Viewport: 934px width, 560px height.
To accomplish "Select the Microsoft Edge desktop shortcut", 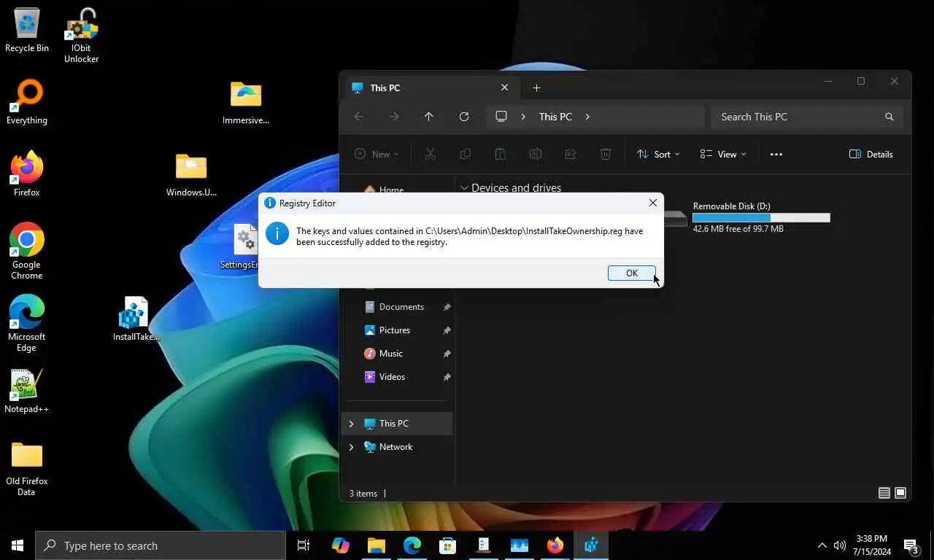I will point(27,323).
